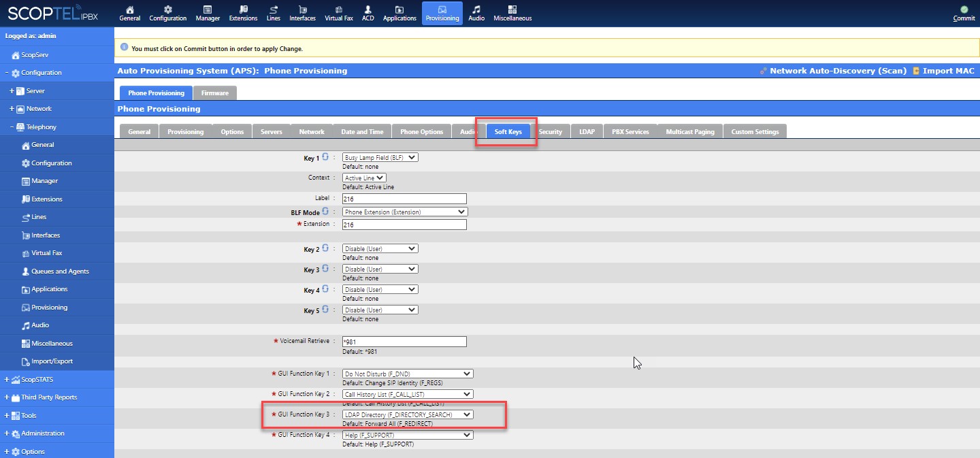This screenshot has width=980, height=458.
Task: Open GUI Function Key 4 dropdown
Action: click(408, 435)
